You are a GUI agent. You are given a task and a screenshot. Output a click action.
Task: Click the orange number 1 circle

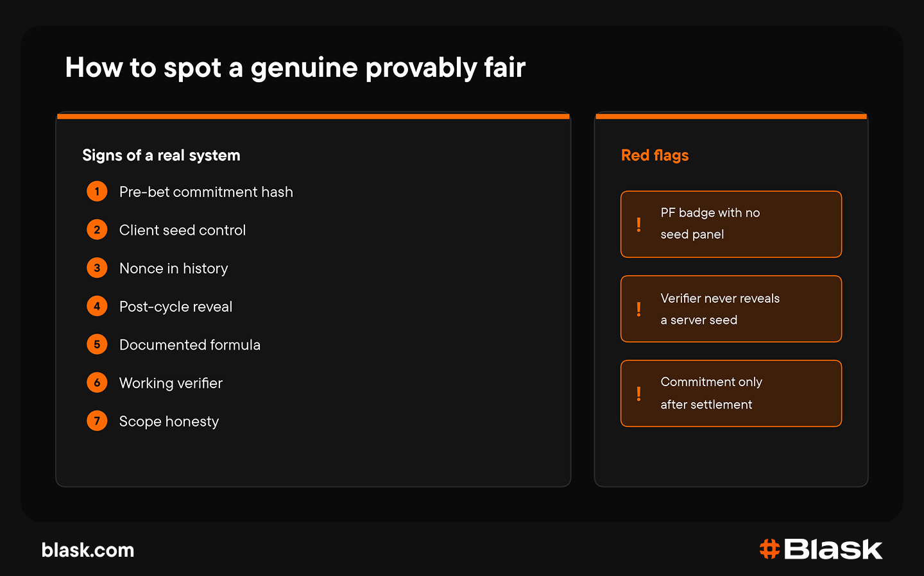[97, 191]
